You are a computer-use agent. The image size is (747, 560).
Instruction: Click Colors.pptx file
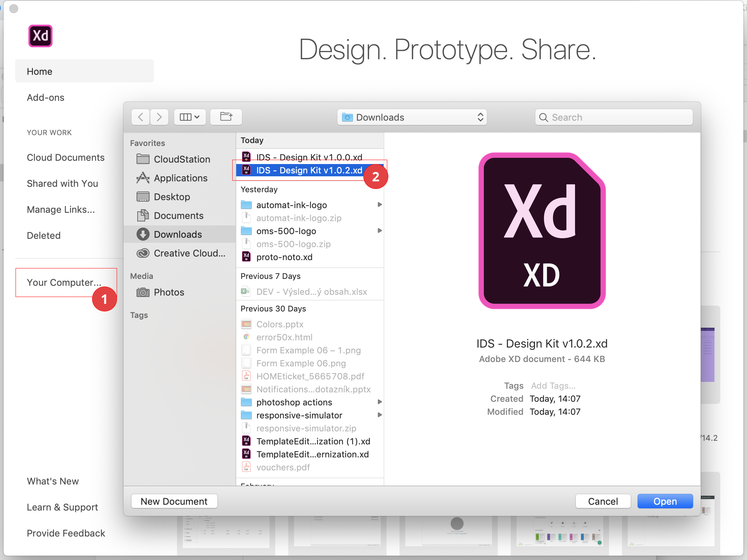[310, 324]
